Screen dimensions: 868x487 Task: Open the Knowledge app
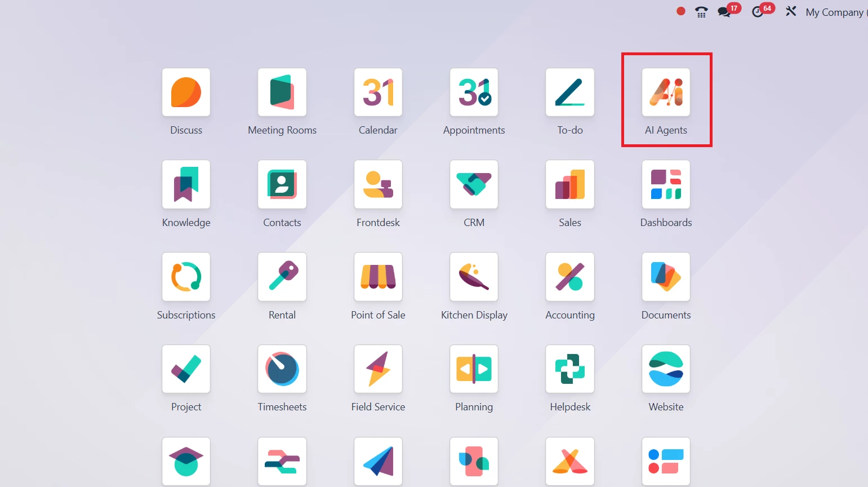click(x=186, y=184)
